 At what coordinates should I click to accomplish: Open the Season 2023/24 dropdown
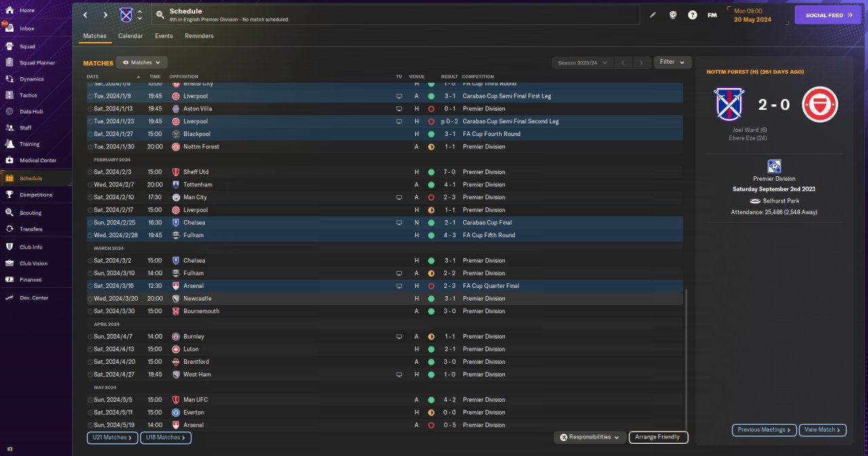coord(582,62)
